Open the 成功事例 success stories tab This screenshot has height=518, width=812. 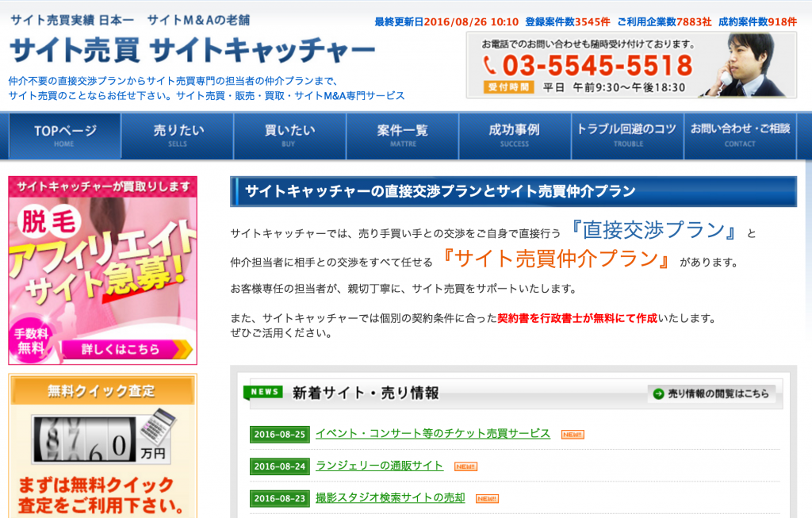tap(515, 136)
